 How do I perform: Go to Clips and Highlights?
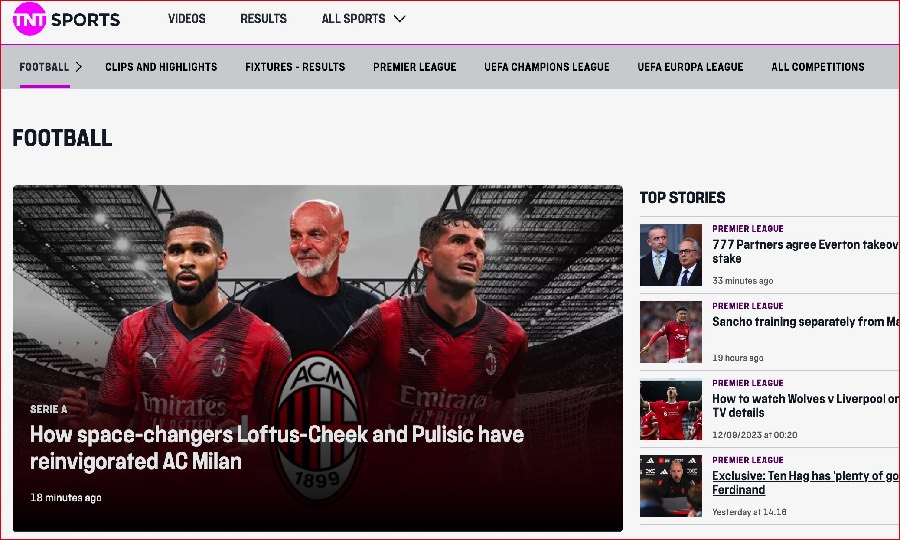(161, 67)
